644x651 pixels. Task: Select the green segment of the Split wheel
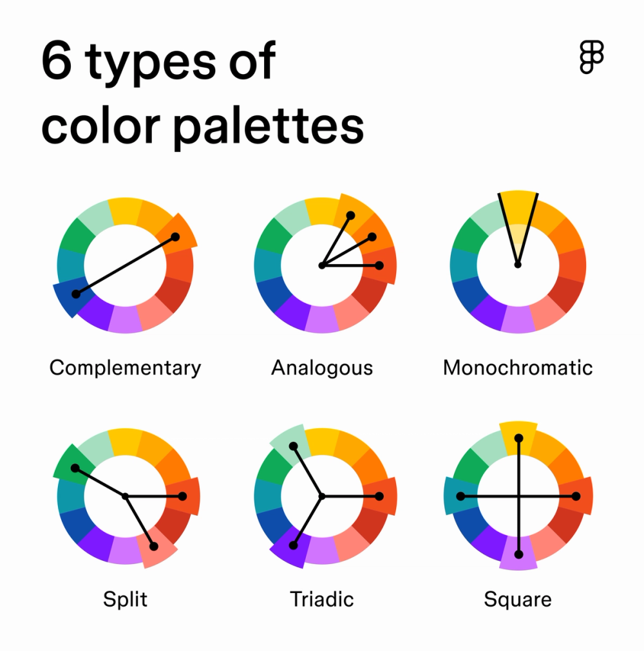(73, 465)
